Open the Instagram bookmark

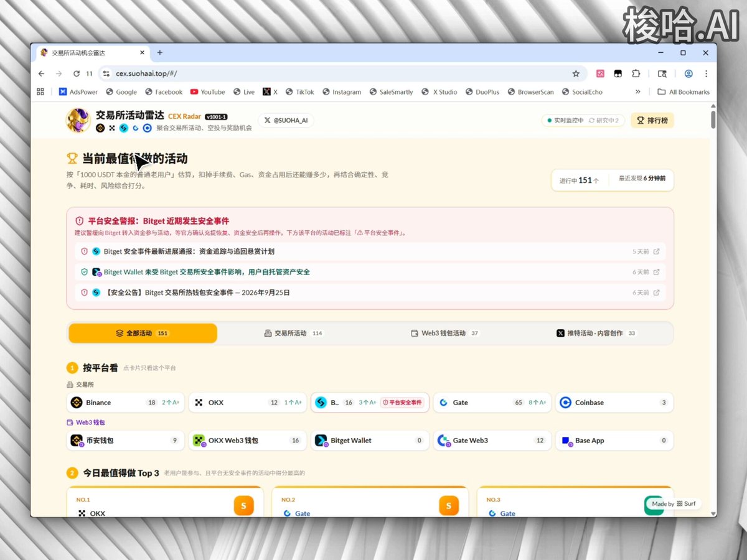(x=341, y=91)
